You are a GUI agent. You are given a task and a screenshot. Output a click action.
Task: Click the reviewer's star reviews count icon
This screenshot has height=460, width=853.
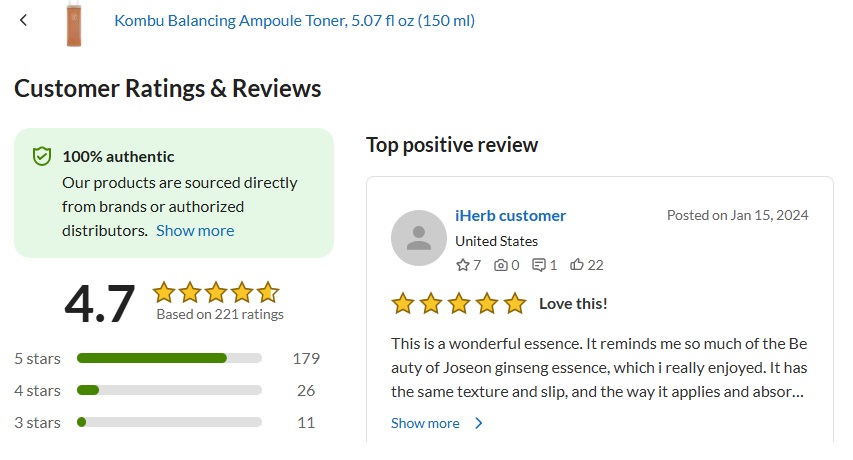coord(463,265)
